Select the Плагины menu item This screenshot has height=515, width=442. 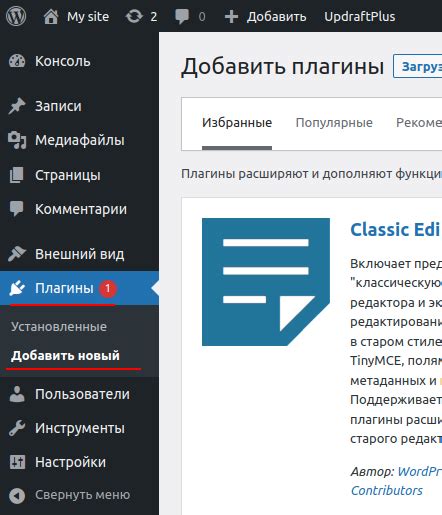coord(64,288)
